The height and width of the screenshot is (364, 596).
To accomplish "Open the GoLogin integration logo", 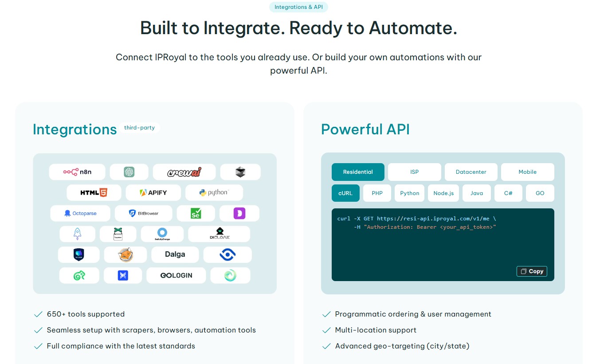I will click(x=176, y=275).
